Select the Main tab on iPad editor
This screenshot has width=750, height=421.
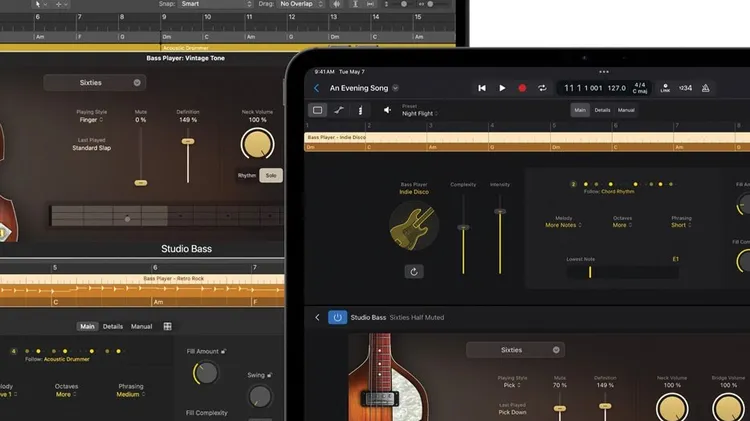[x=580, y=110]
